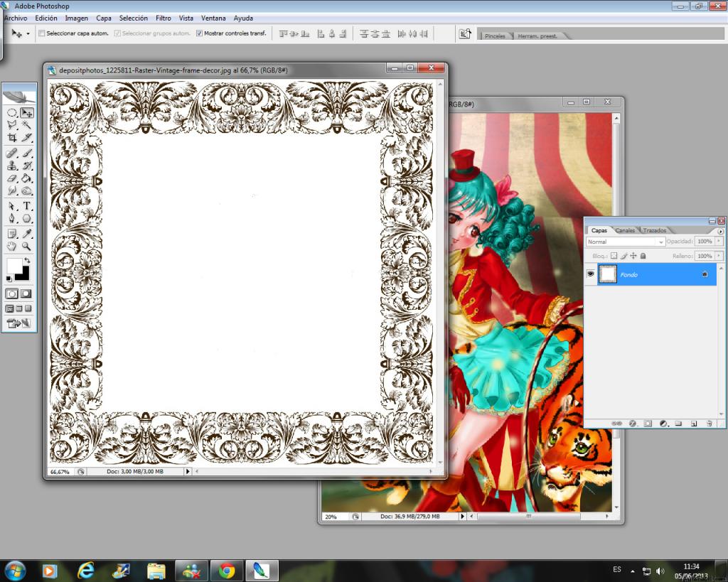Select the Paint Bucket tool
Image resolution: width=728 pixels, height=582 pixels.
[x=27, y=178]
